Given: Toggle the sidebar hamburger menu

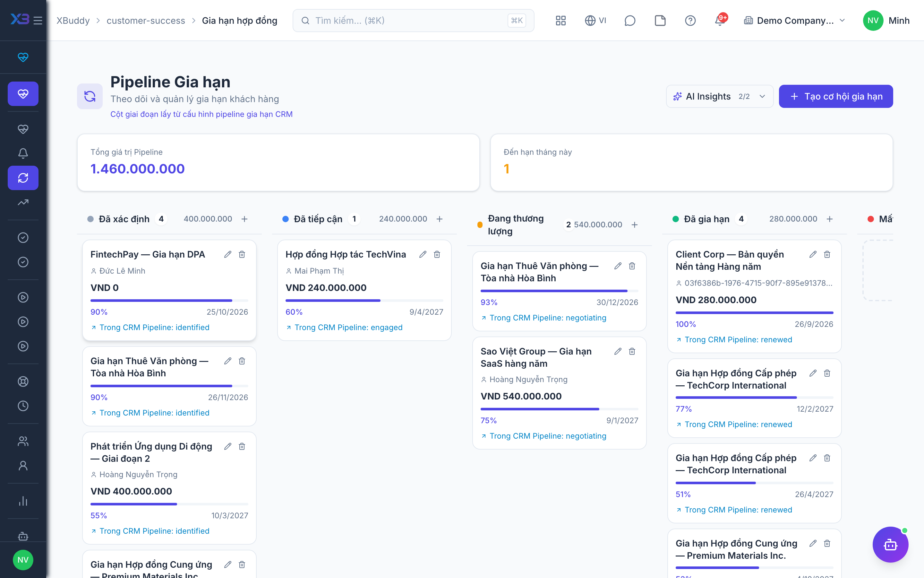Looking at the screenshot, I should [x=38, y=20].
